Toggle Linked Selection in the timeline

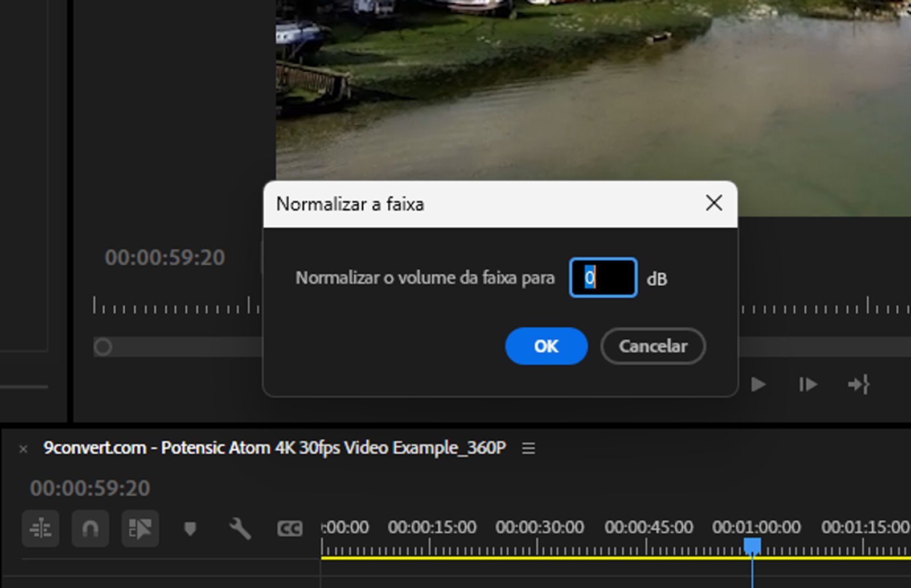point(40,529)
